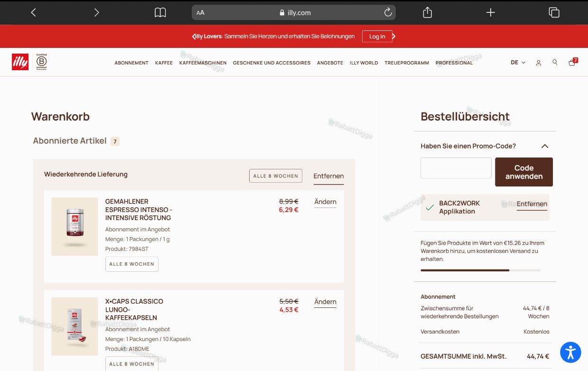
Task: Open a new Safari tab
Action: pos(491,13)
